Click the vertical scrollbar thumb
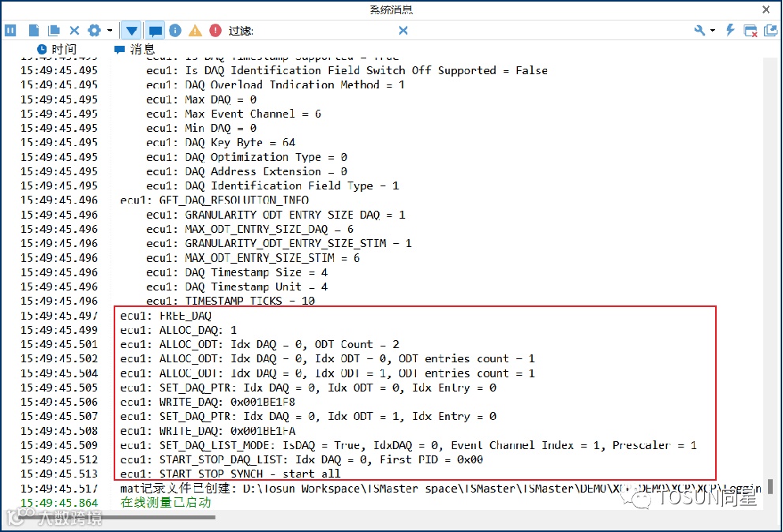 770,486
